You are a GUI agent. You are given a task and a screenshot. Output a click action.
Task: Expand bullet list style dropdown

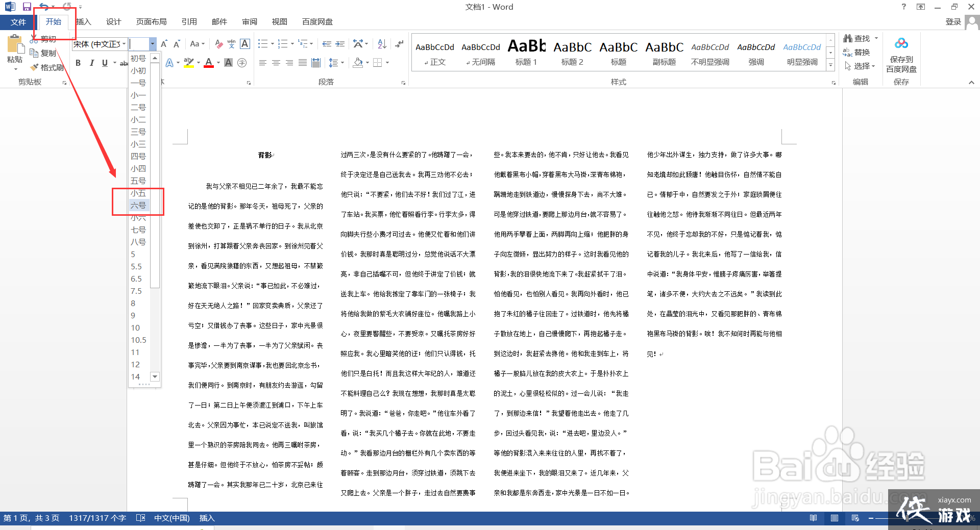[x=273, y=44]
